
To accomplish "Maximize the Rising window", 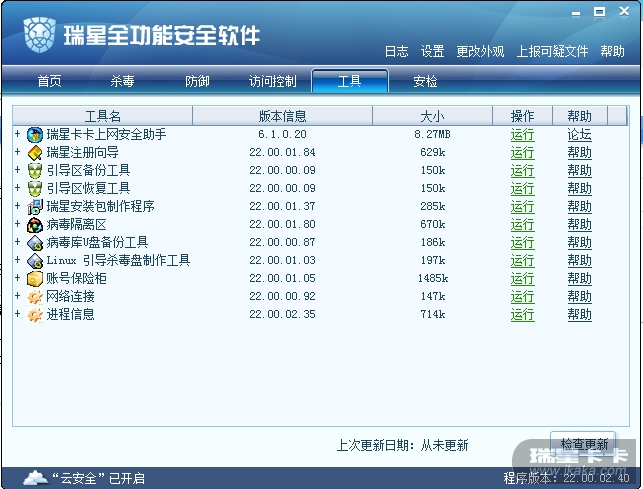I will click(600, 12).
